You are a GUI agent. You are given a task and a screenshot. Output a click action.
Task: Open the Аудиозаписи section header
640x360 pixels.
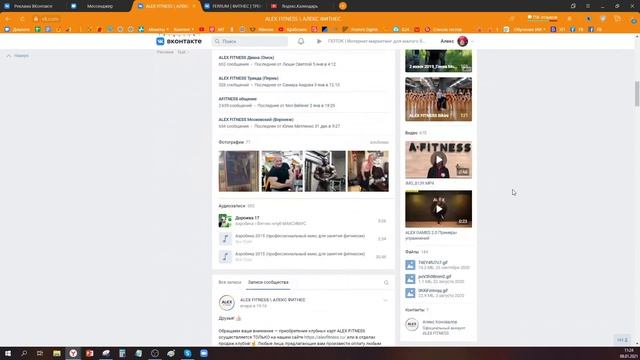[231, 206]
